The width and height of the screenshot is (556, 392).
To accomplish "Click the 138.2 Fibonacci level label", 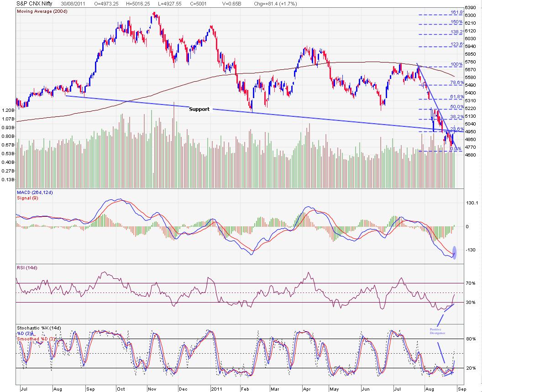I will coord(457,31).
